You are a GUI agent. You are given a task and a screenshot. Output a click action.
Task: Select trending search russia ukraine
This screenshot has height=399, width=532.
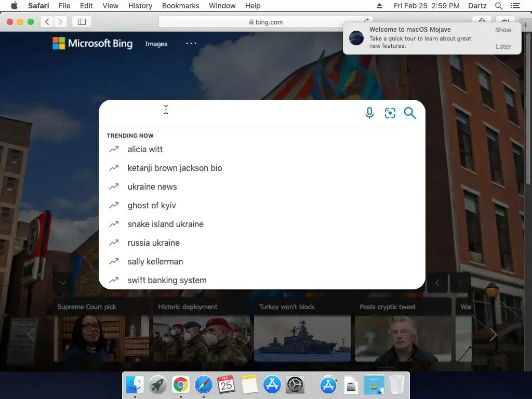(x=262, y=243)
